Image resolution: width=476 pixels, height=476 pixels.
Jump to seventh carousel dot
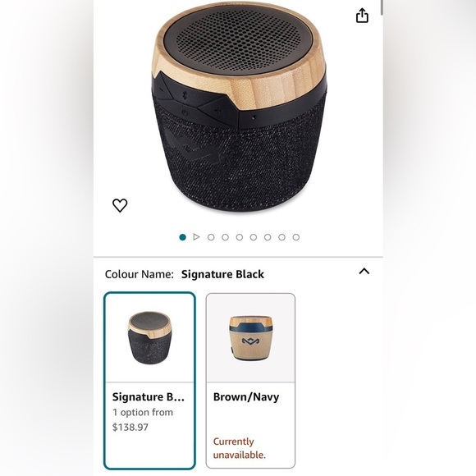268,237
